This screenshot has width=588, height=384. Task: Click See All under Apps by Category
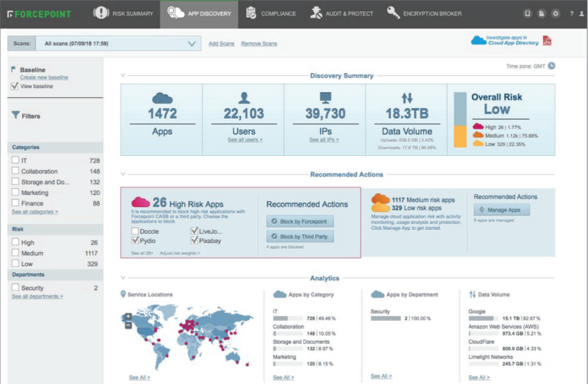coord(283,378)
